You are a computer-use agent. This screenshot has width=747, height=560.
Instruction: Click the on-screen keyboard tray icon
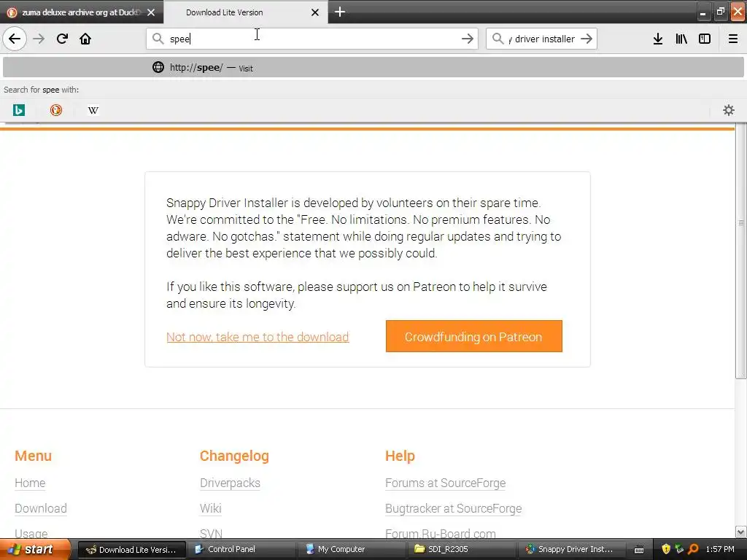coord(639,550)
